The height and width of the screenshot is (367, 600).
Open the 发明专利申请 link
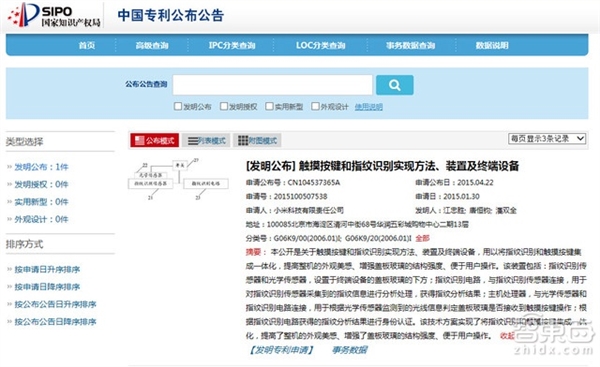tap(281, 350)
